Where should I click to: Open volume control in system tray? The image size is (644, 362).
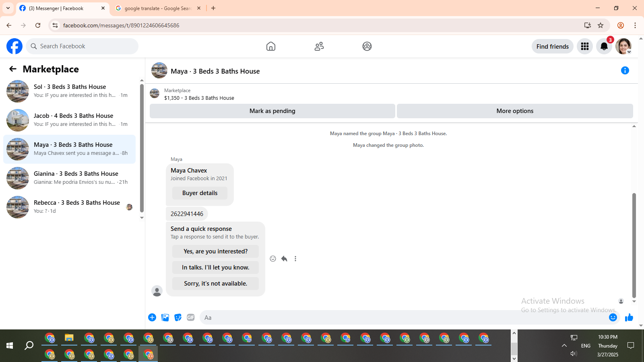pyautogui.click(x=574, y=354)
